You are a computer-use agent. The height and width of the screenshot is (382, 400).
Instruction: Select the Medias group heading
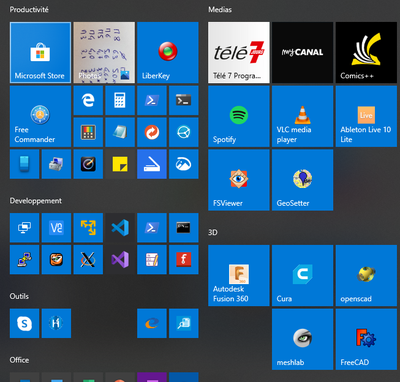coord(220,10)
